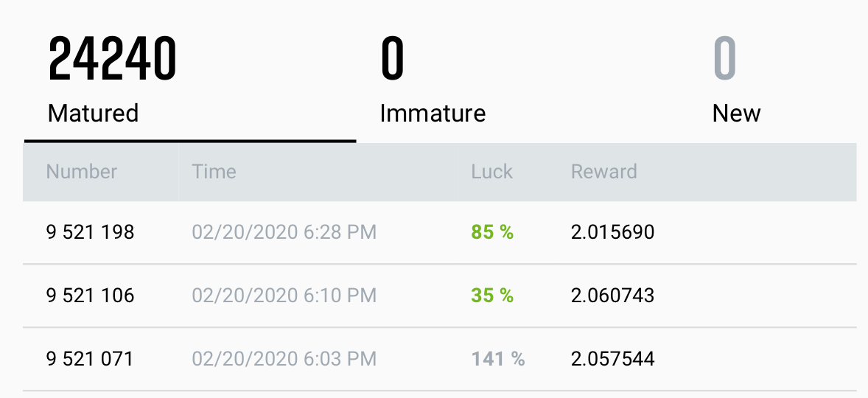Open block number 9 521 106
Viewport: 868px width, 398px height.
[x=90, y=296]
